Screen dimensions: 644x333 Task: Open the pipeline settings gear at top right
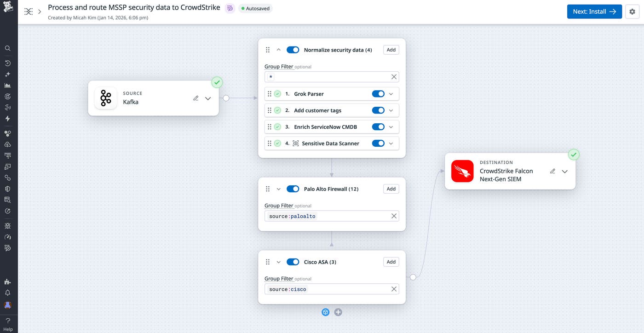[632, 11]
